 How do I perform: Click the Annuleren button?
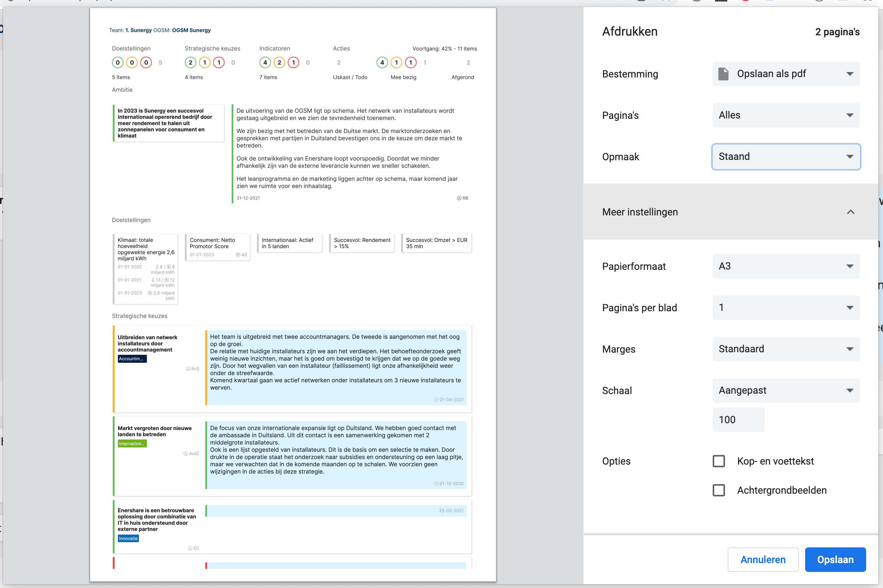tap(763, 560)
